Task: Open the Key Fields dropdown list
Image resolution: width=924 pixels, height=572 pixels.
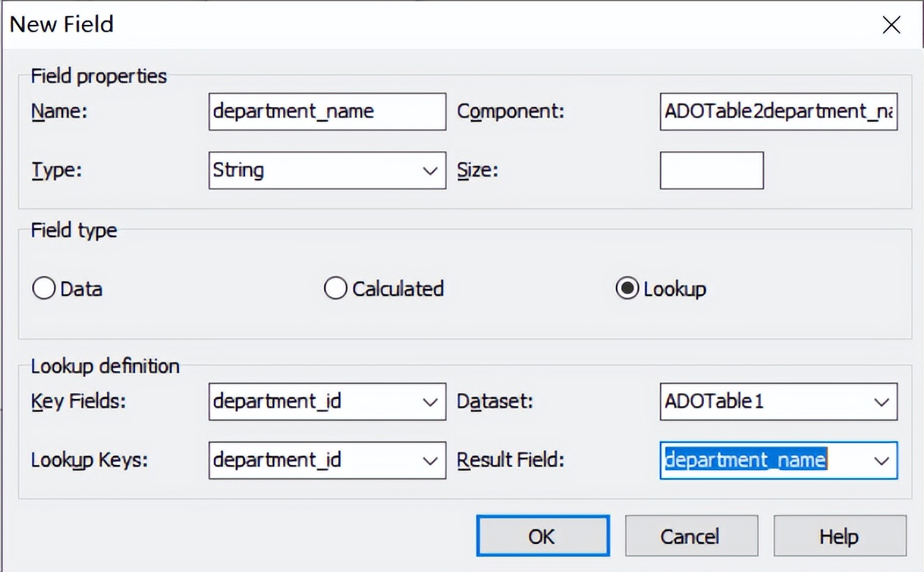Action: coord(430,402)
